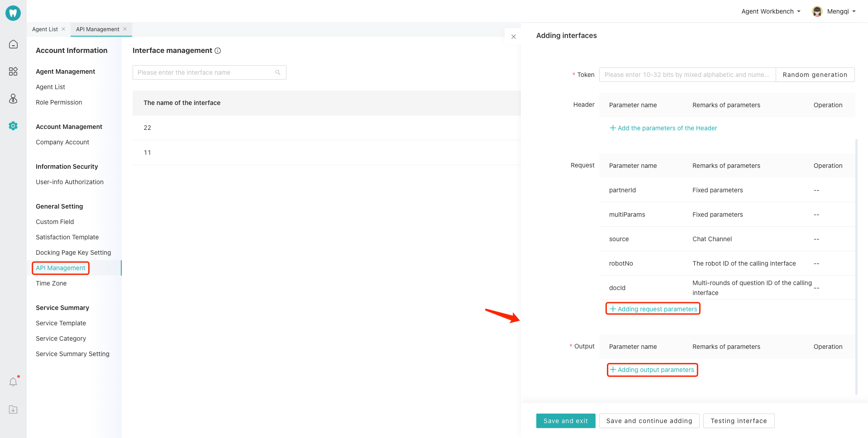
Task: Open the notification bell icon
Action: point(13,382)
